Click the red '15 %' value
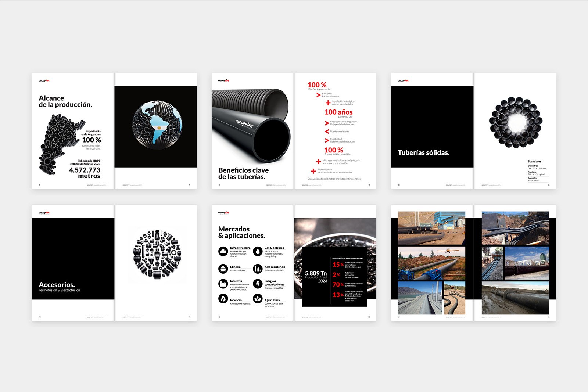 point(338,265)
